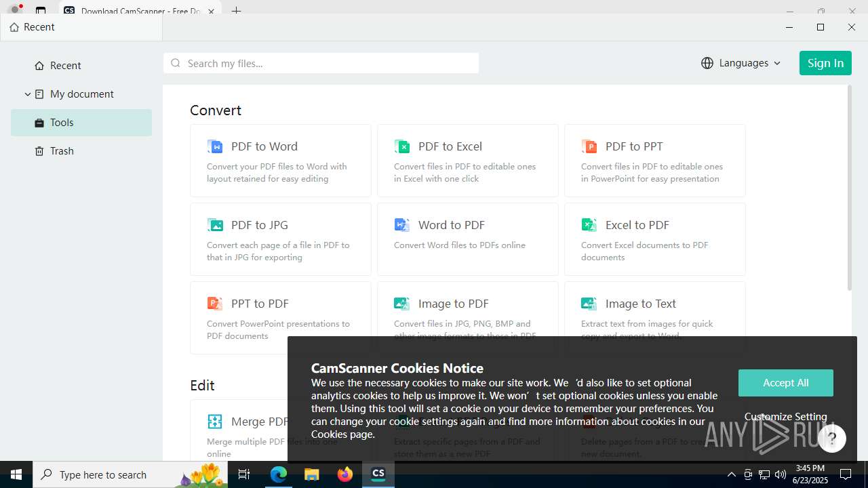This screenshot has height=488, width=868.
Task: Open Task View on the taskbar
Action: tap(244, 474)
